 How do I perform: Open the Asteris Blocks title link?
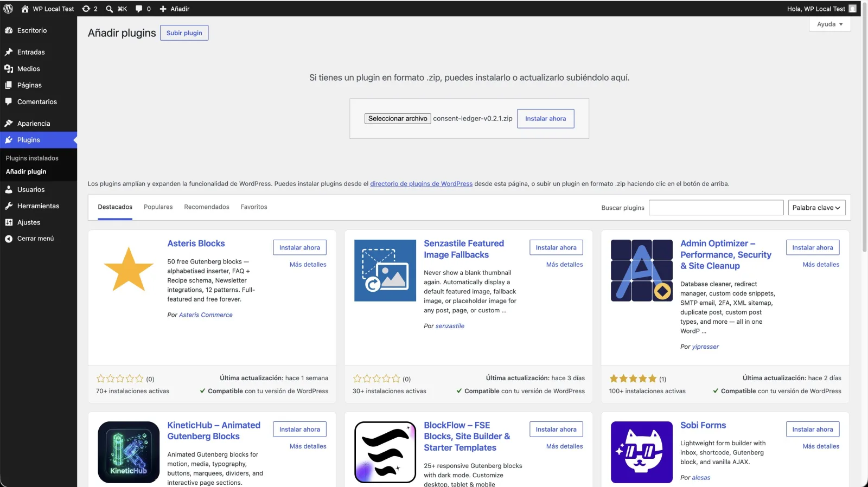(196, 243)
